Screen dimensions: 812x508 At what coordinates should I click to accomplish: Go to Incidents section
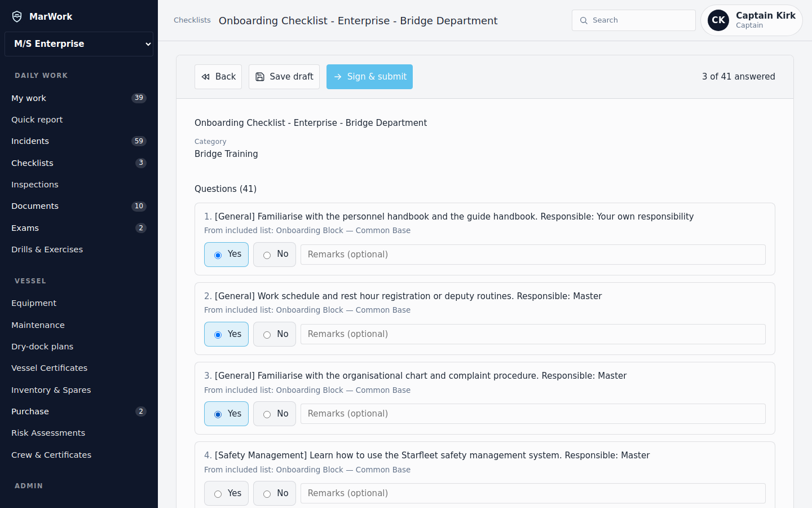(79, 141)
